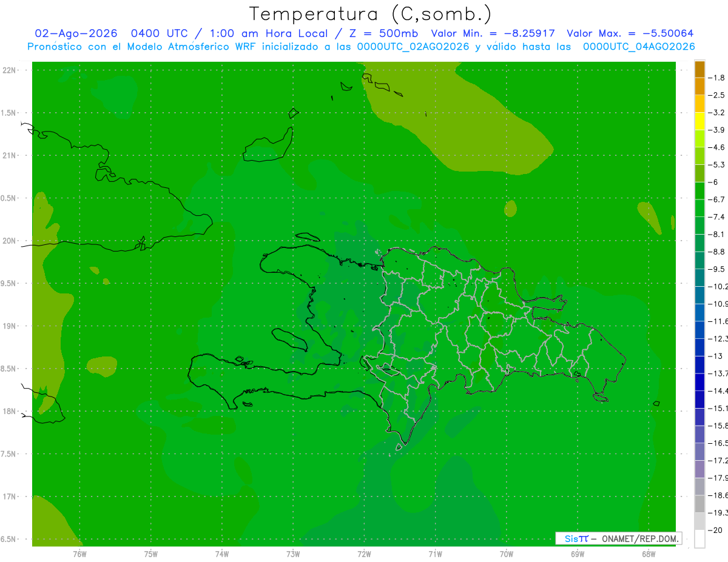Click the "22N" latitude label
Image resolution: width=728 pixels, height=562 pixels.
(x=9, y=70)
